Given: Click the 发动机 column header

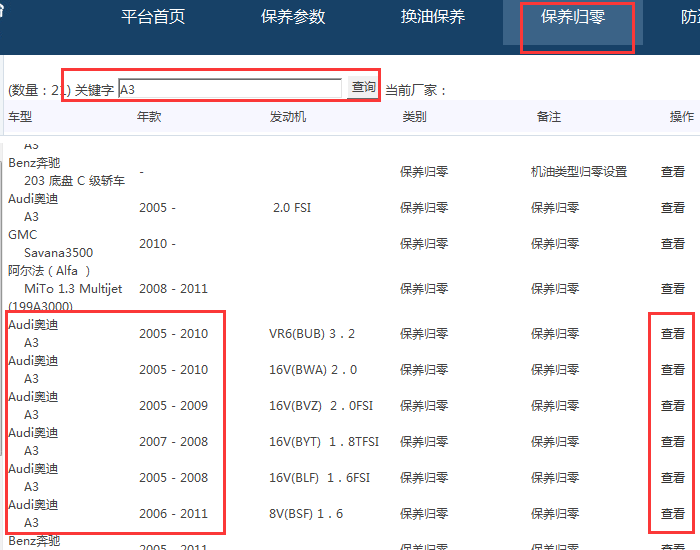Looking at the screenshot, I should pyautogui.click(x=288, y=117).
